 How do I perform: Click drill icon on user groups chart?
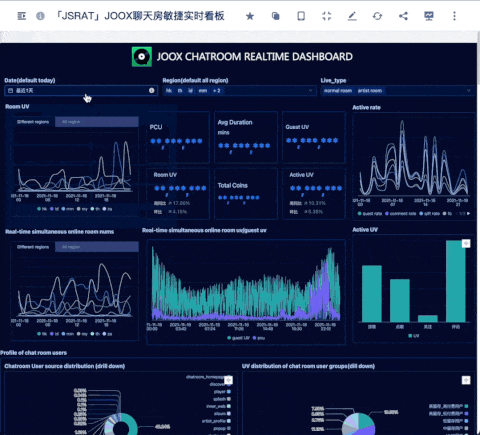(x=466, y=380)
